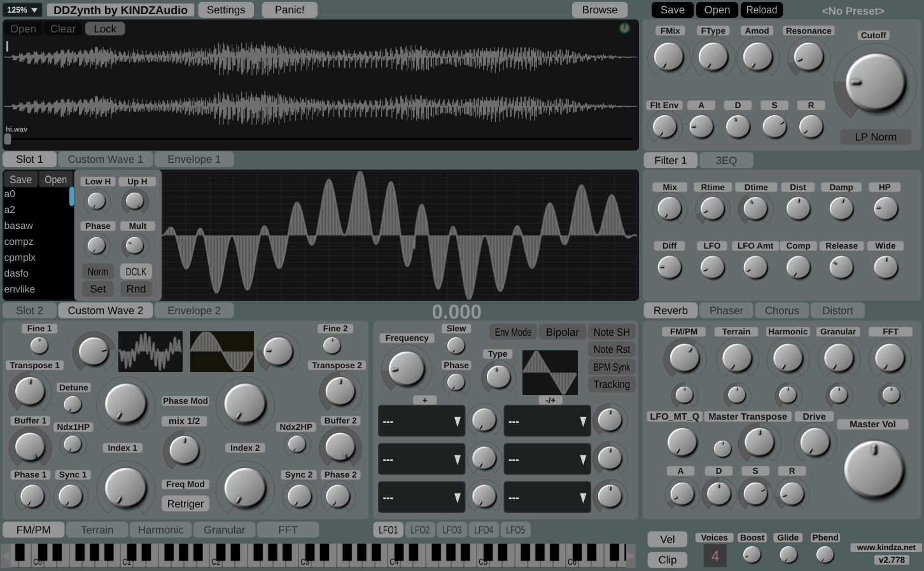Open the Phaser effect tab
This screenshot has width=924, height=571.
726,310
